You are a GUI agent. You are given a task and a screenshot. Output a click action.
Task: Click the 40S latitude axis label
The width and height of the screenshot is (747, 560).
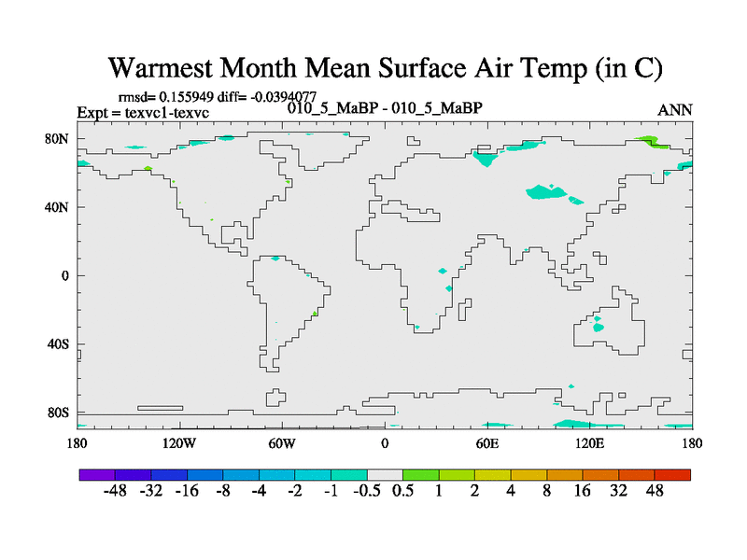click(58, 343)
